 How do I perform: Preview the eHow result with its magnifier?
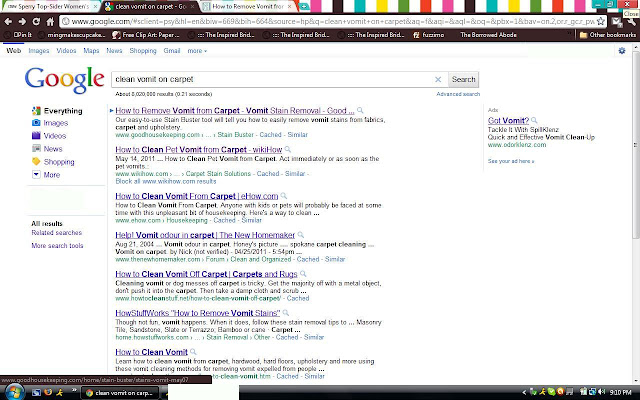(284, 196)
